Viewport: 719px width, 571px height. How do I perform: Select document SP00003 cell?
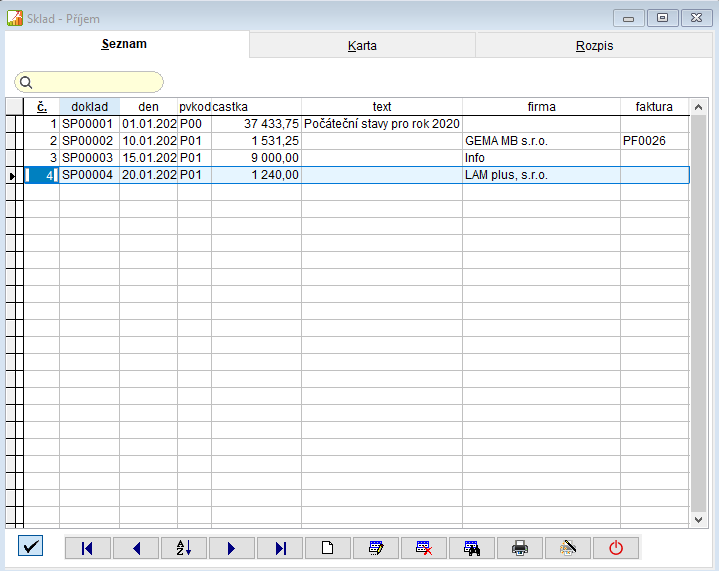pyautogui.click(x=89, y=158)
